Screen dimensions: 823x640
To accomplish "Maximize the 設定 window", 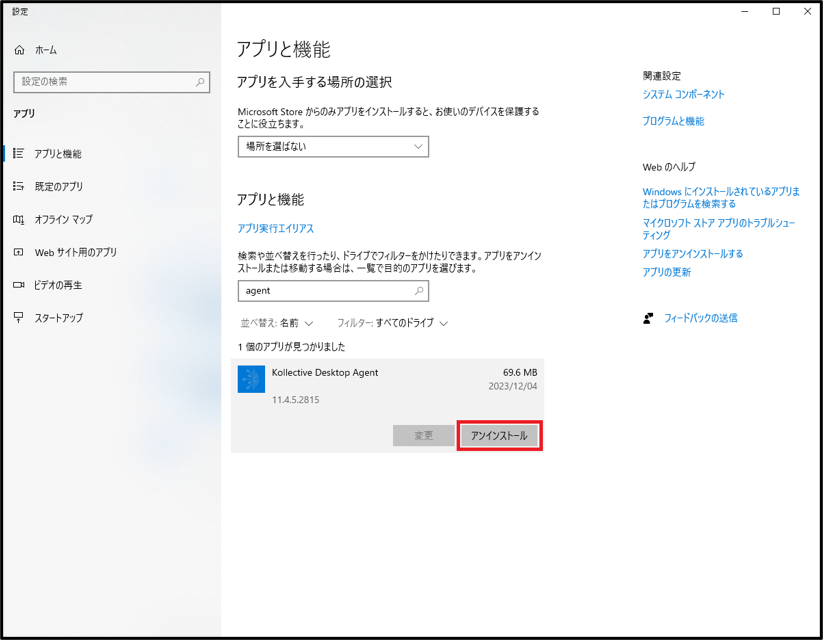I will (x=776, y=12).
